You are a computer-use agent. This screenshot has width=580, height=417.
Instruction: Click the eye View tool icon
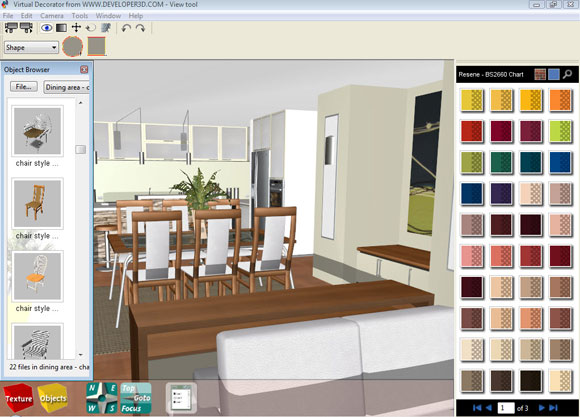tap(46, 28)
